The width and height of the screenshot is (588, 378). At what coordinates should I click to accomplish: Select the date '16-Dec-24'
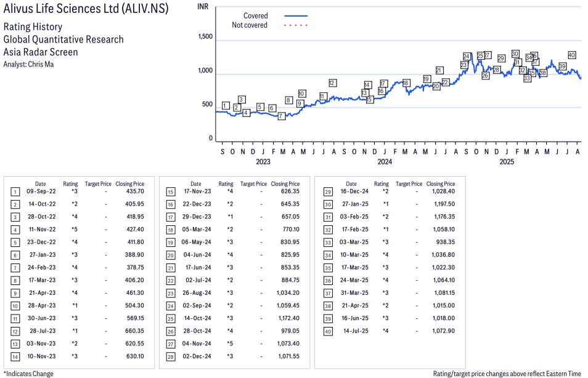354,191
